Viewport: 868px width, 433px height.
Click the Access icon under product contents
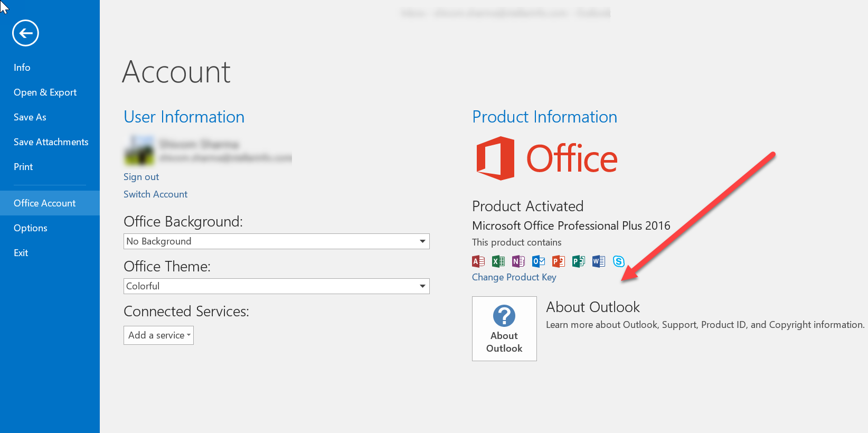click(478, 261)
